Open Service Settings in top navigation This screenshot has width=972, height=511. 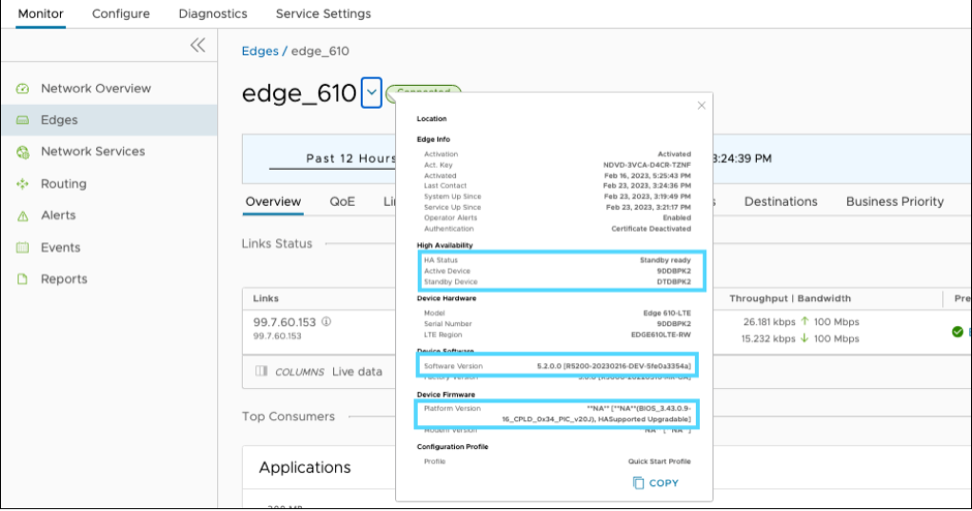(323, 14)
